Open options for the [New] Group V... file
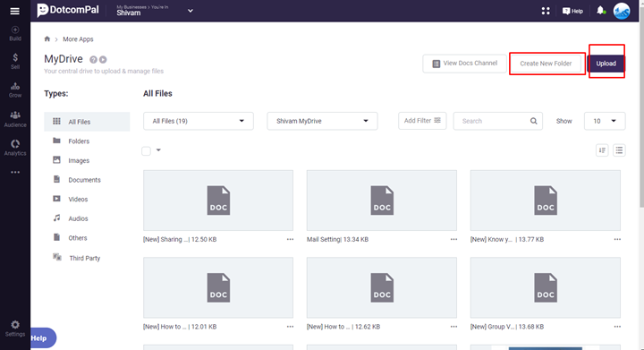 [617, 327]
